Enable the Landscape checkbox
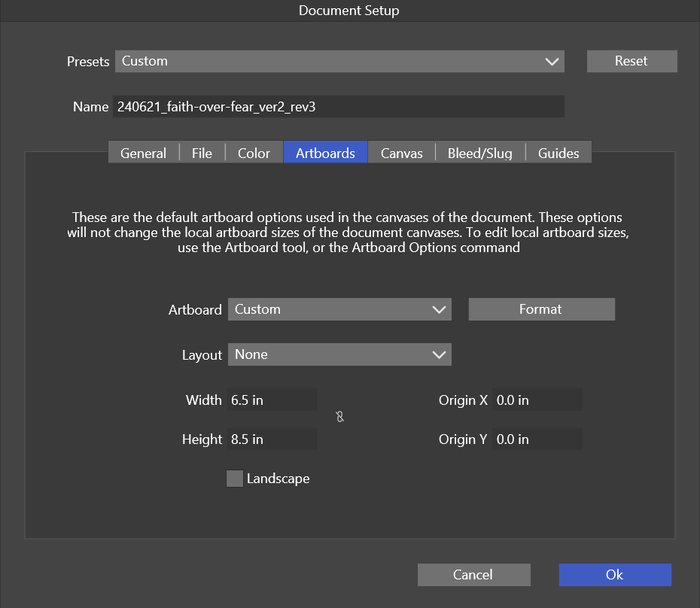 pos(235,479)
